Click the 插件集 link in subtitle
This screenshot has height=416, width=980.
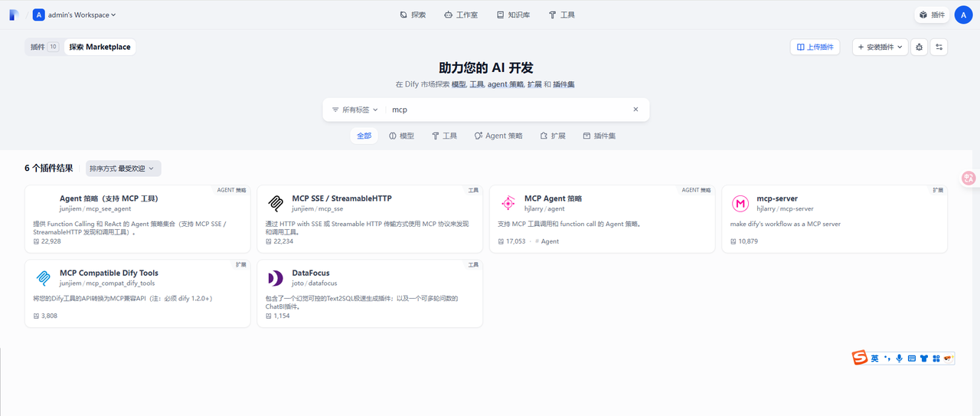[563, 84]
